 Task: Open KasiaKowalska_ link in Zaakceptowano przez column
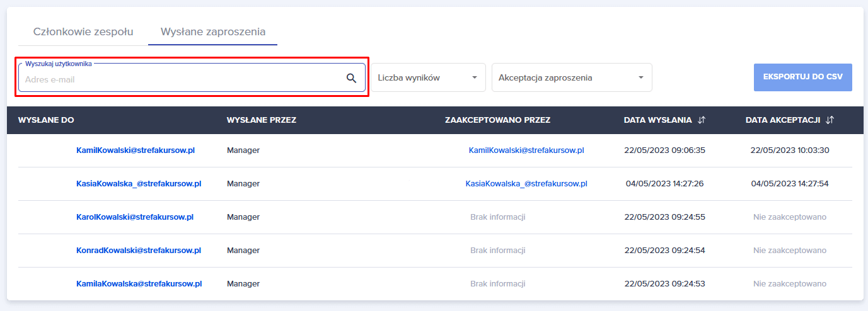(x=526, y=184)
